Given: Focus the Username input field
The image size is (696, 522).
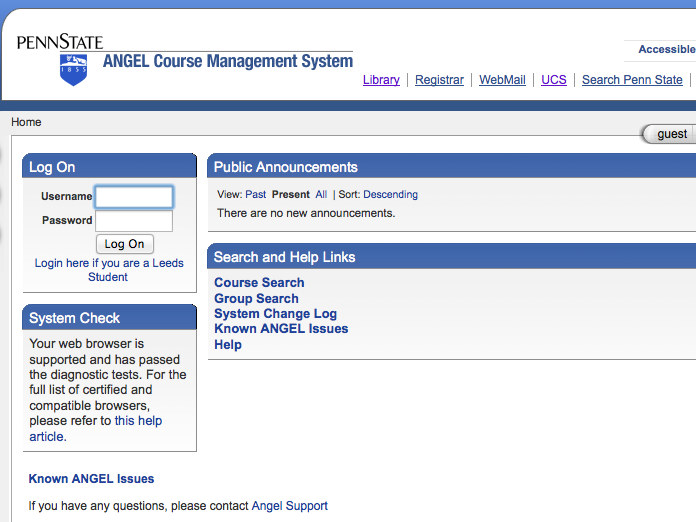Looking at the screenshot, I should (134, 197).
